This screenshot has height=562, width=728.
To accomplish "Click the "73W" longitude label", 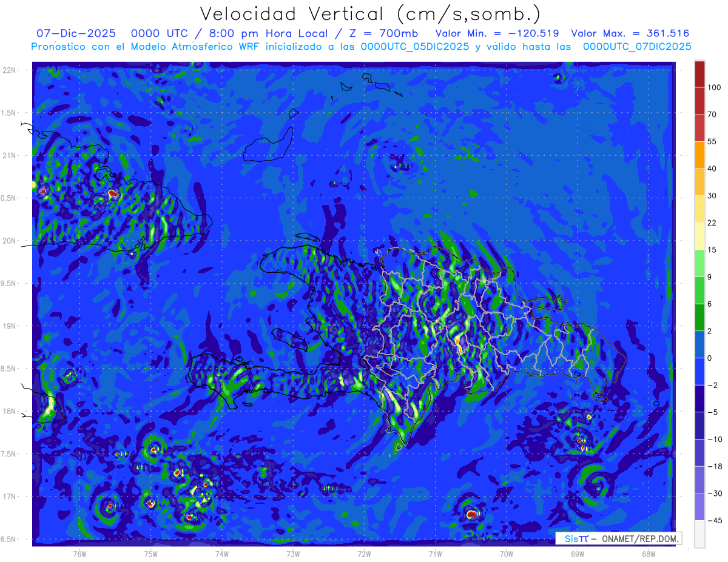I will 293,554.
